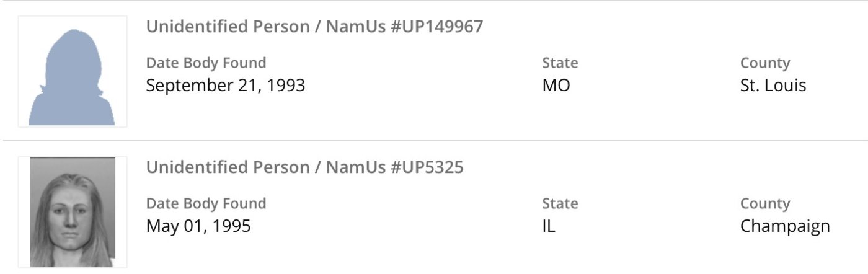Screen dimensions: 868x274
Task: Open the grayscale sketch thumbnail for UP5325
Action: pos(73,212)
